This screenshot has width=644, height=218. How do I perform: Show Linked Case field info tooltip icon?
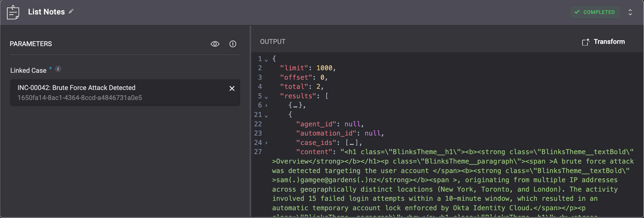click(x=58, y=69)
